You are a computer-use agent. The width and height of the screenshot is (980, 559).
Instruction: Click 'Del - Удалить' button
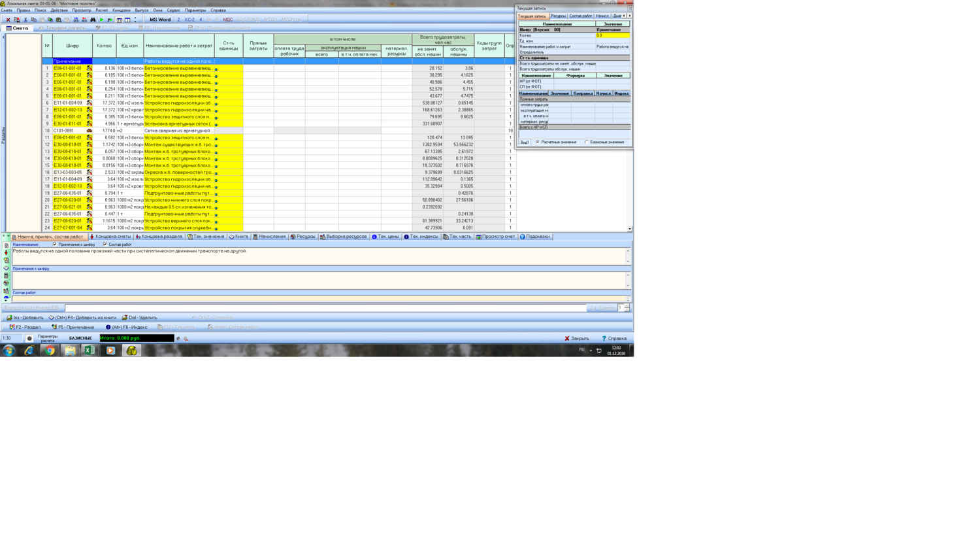click(x=140, y=318)
